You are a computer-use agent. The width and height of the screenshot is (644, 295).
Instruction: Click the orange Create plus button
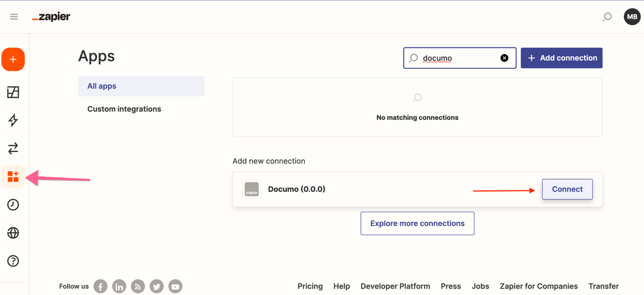tap(13, 59)
